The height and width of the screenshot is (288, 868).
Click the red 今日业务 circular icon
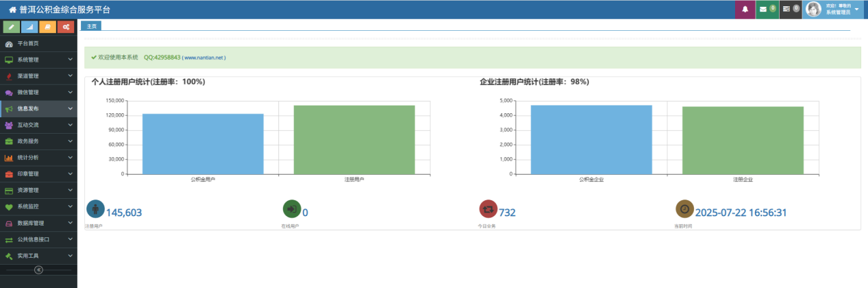[488, 209]
